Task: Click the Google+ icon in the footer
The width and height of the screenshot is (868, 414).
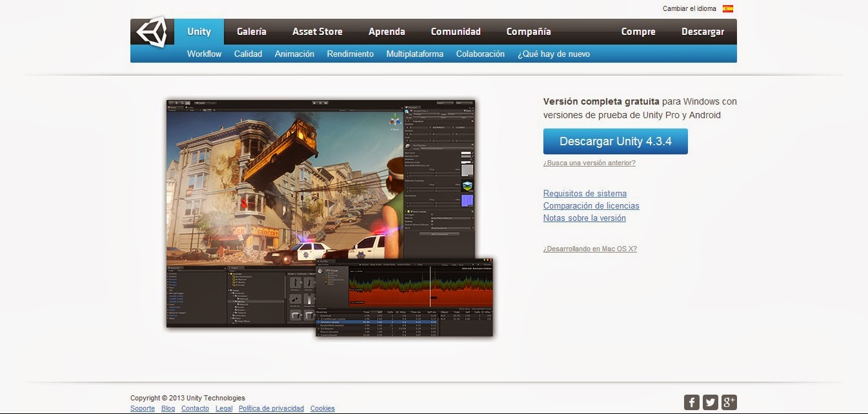Action: [x=729, y=402]
